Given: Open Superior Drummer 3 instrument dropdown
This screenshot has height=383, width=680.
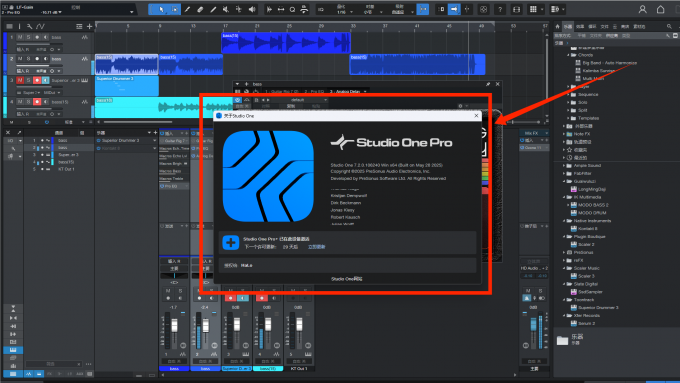Looking at the screenshot, I should (154, 141).
